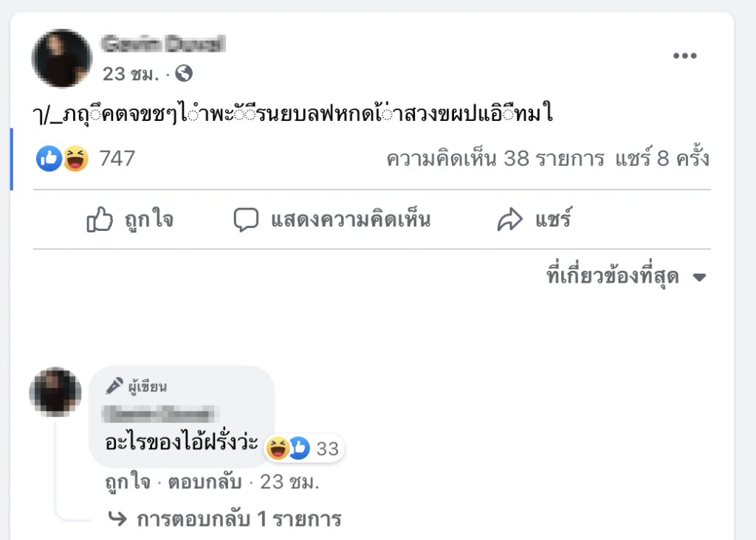Click the author microphone badge icon
The width and height of the screenshot is (756, 540).
pos(114,386)
